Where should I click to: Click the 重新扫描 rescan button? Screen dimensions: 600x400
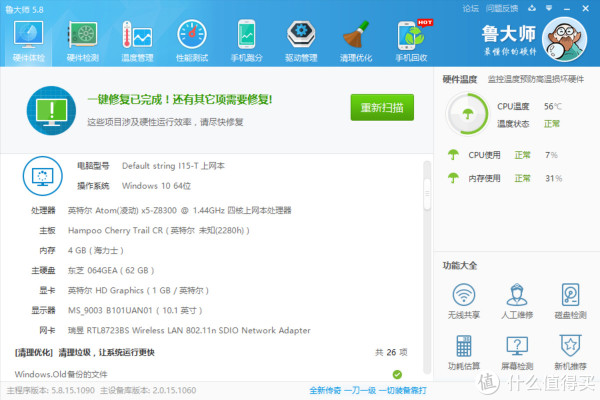tap(382, 107)
